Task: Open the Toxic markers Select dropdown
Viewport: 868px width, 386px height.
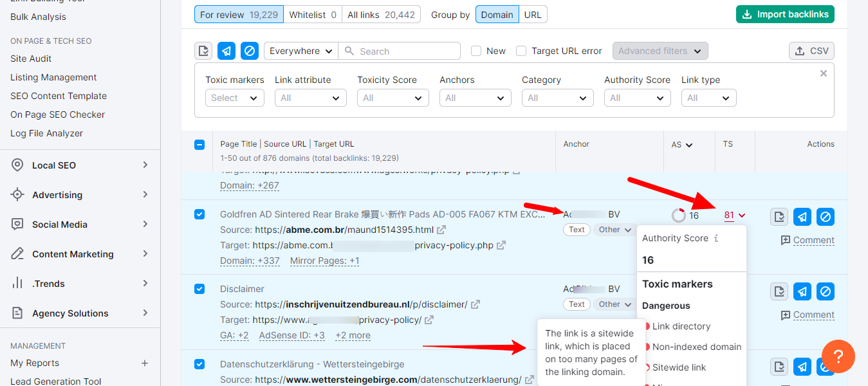Action: (x=235, y=98)
